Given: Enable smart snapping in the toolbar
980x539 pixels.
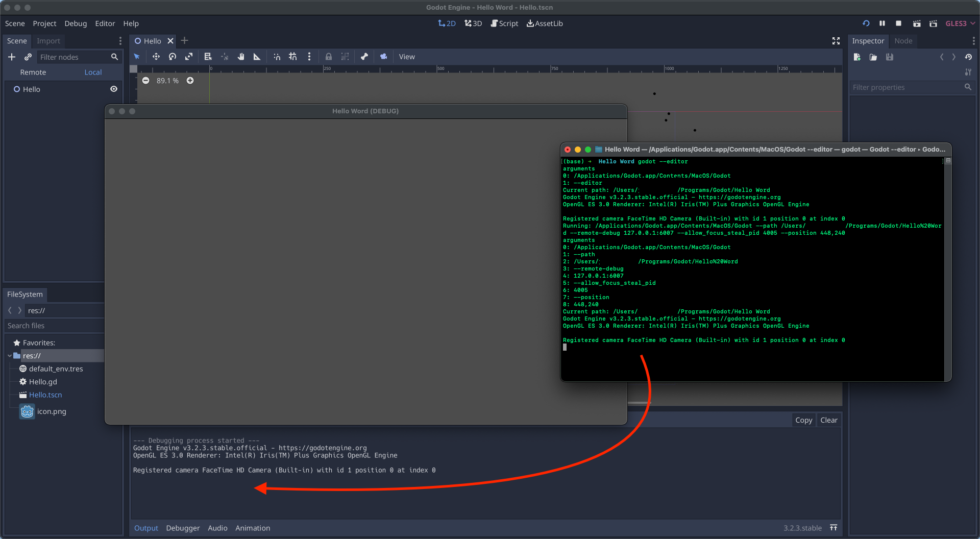Looking at the screenshot, I should (x=277, y=57).
